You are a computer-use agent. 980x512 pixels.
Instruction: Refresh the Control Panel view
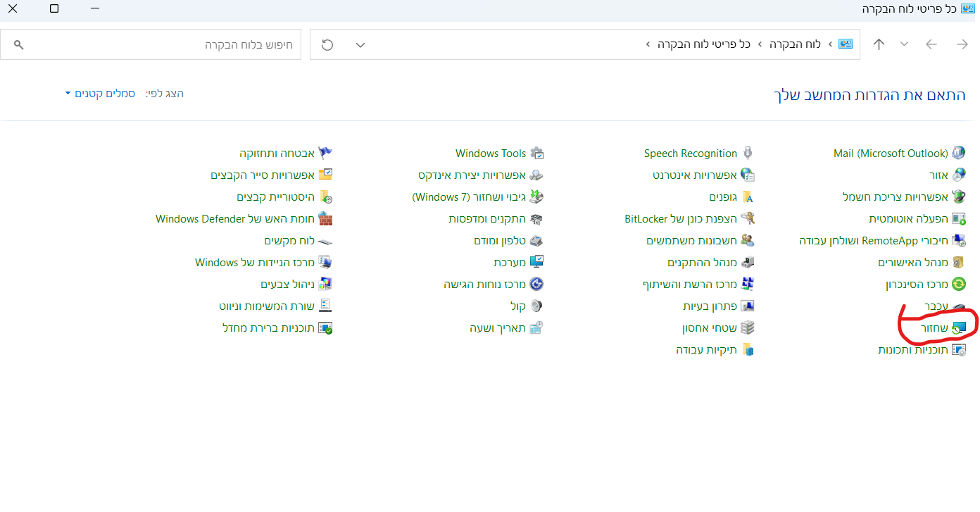[327, 45]
